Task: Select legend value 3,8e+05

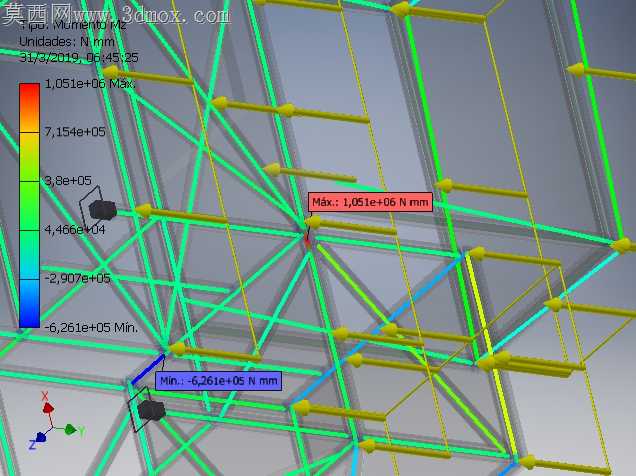Action: (68, 180)
